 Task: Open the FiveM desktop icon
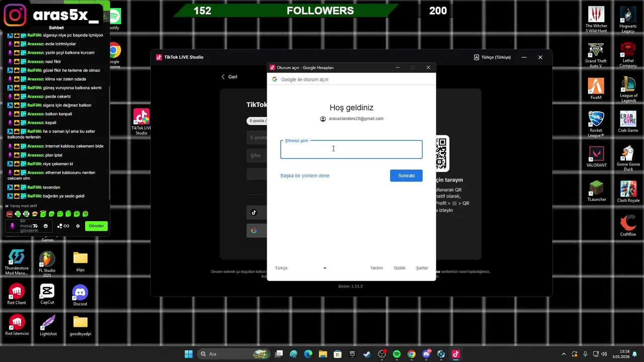(x=596, y=88)
